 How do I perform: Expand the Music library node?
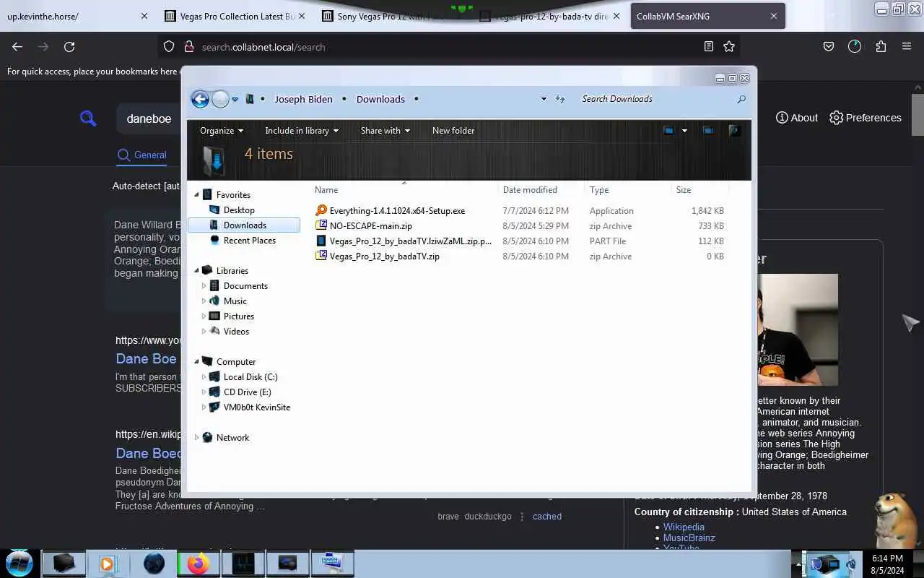coord(204,301)
